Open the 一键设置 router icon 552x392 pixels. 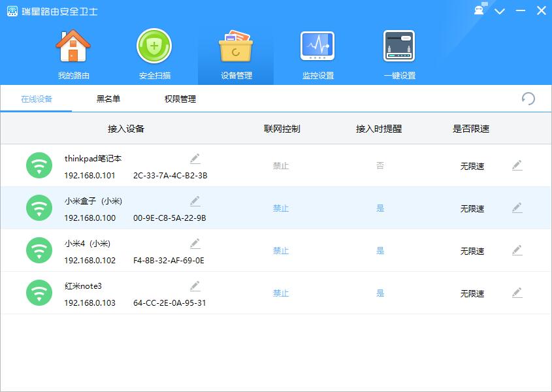[399, 46]
